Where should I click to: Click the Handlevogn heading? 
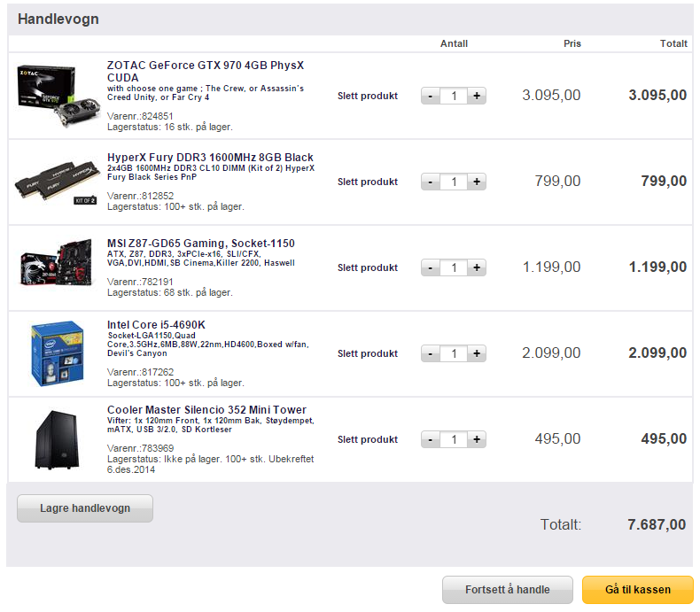tap(58, 19)
